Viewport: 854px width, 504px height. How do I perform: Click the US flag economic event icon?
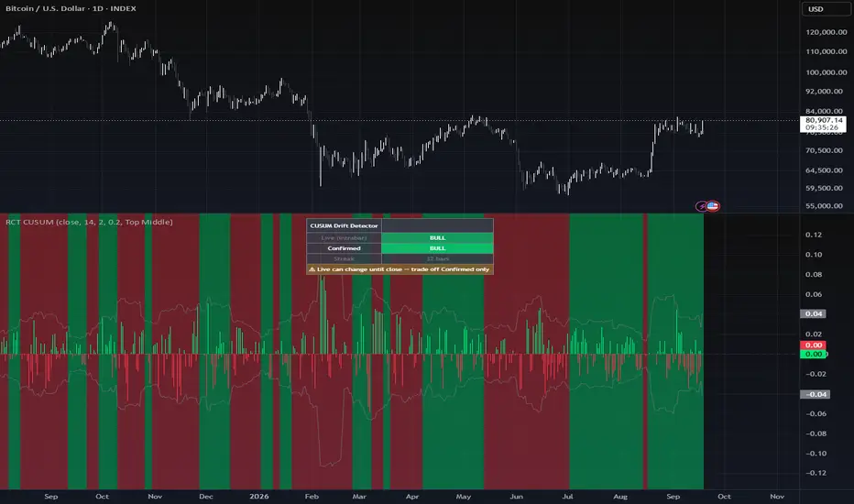(712, 206)
